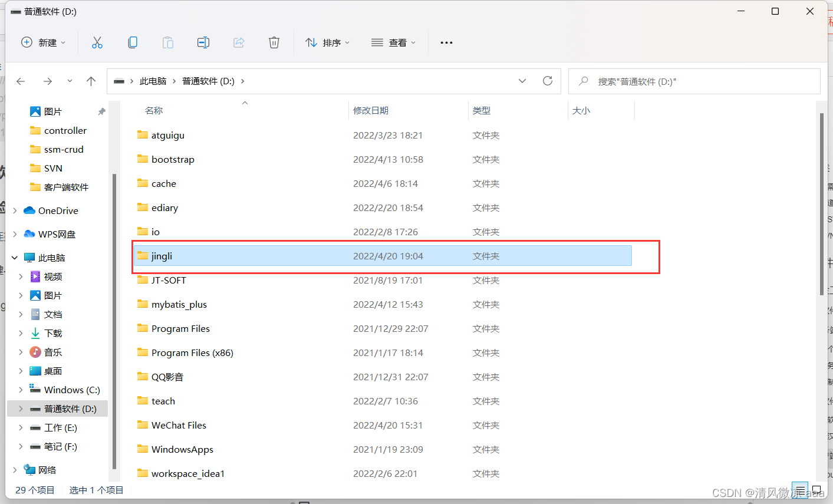Click the Windows (C:) drive icon
The height and width of the screenshot is (504, 833).
point(35,389)
